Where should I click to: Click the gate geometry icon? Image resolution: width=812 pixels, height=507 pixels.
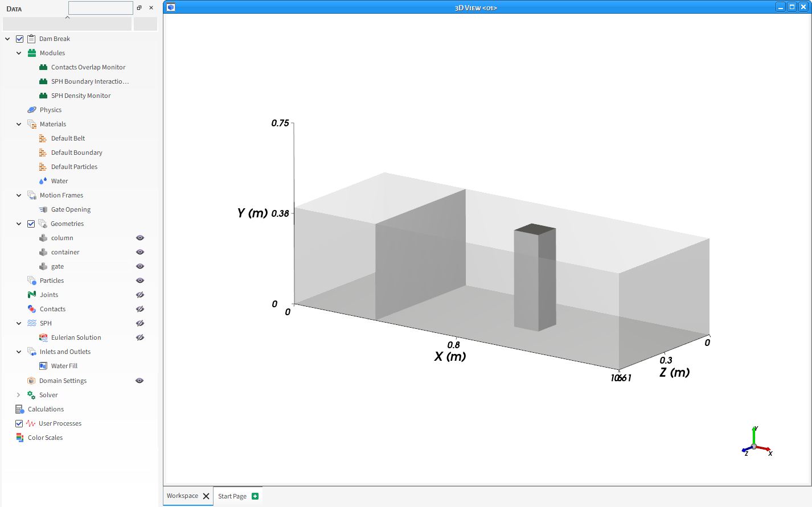[43, 266]
